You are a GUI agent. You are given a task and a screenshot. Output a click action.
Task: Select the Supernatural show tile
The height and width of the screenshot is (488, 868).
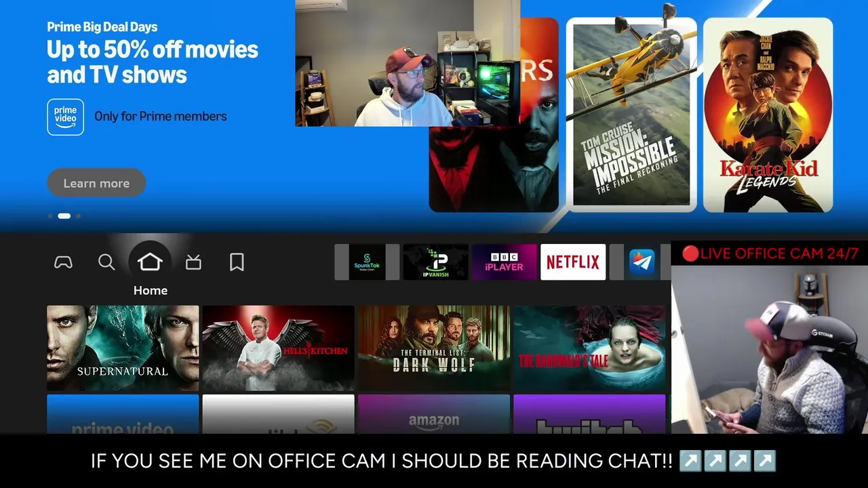(x=123, y=348)
